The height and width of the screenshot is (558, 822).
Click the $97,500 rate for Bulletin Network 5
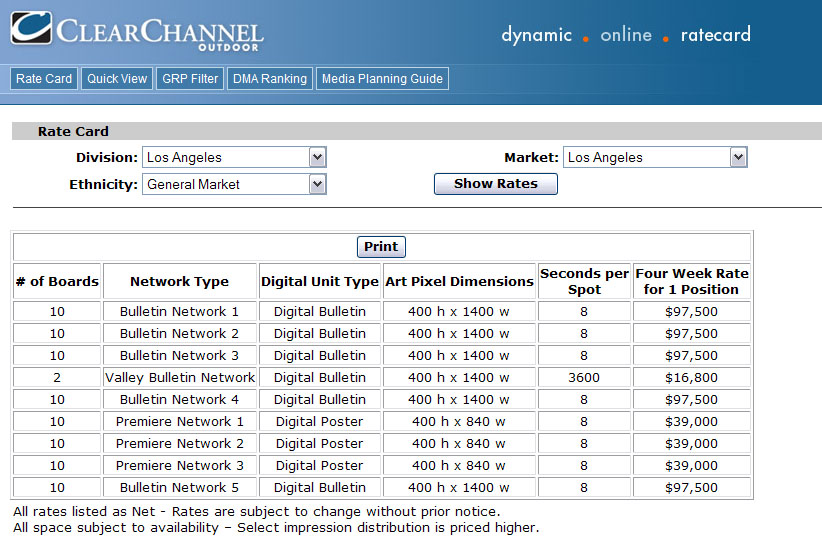pos(691,488)
